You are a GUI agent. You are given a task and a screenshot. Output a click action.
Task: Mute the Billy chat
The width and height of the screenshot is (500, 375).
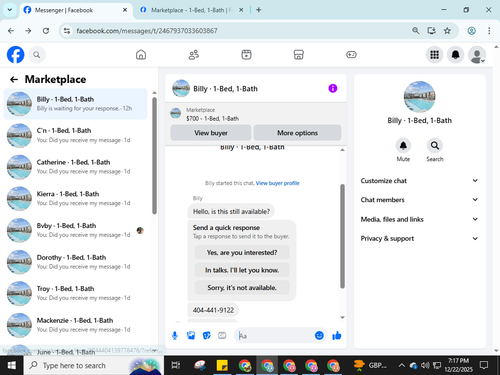(x=403, y=146)
